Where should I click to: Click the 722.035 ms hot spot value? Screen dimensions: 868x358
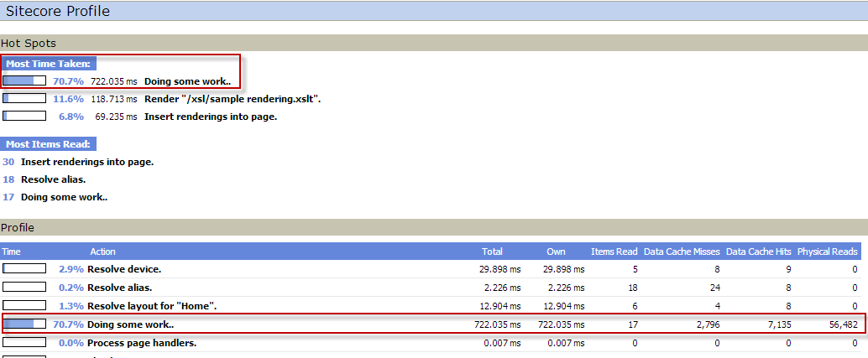tap(113, 81)
